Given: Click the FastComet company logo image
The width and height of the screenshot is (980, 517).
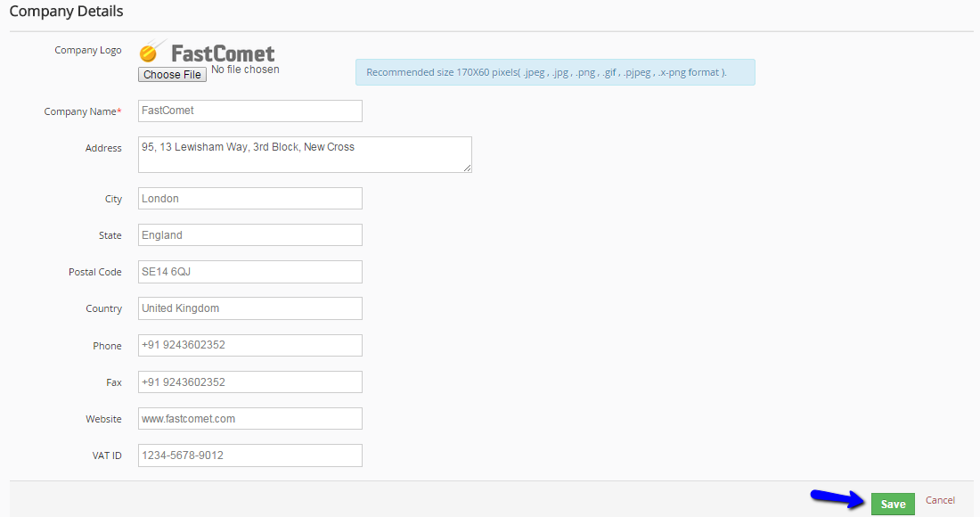Looking at the screenshot, I should click(207, 52).
